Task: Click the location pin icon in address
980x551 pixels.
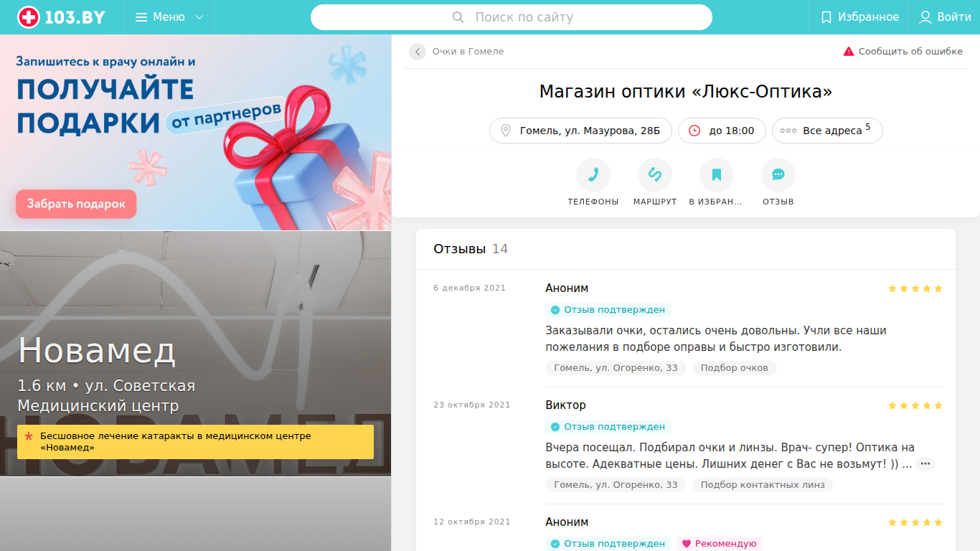Action: point(506,131)
